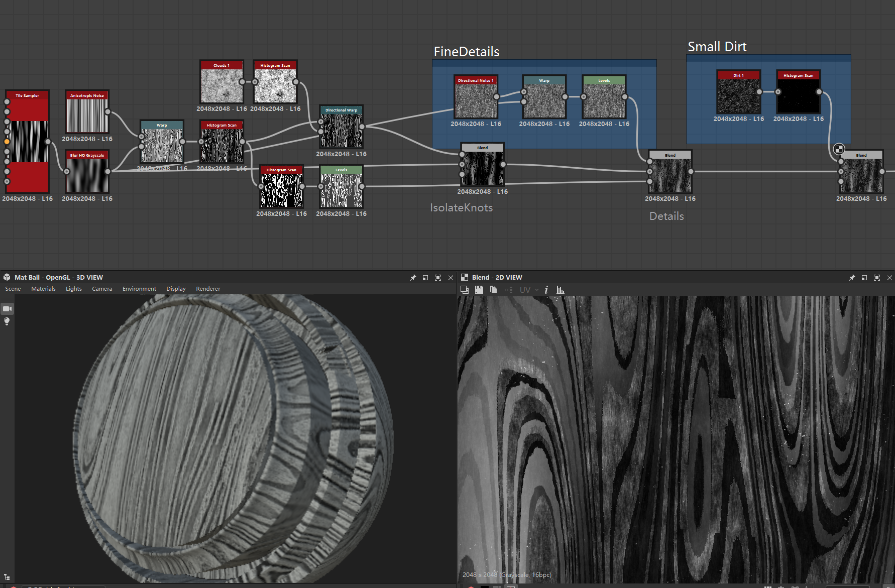Select the Directional Noise 1 node
Image resolution: width=895 pixels, height=588 pixels.
(x=475, y=100)
